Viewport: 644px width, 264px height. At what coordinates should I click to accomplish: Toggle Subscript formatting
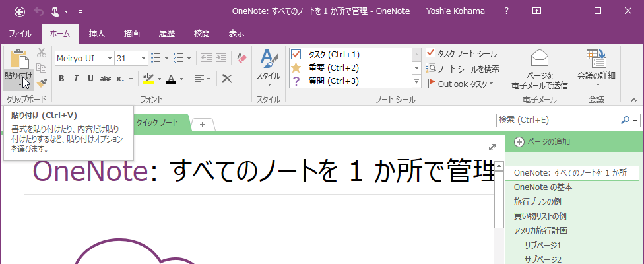[120, 79]
